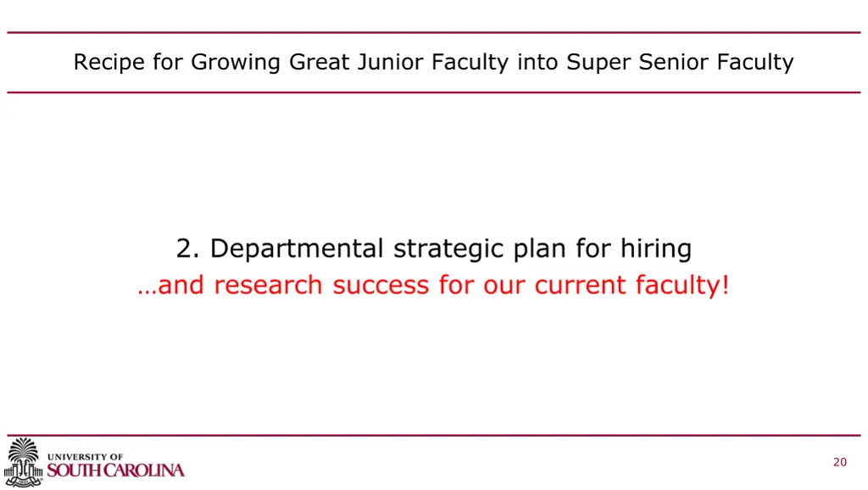Click the slide number 20
This screenshot has width=868, height=490.
tap(839, 462)
